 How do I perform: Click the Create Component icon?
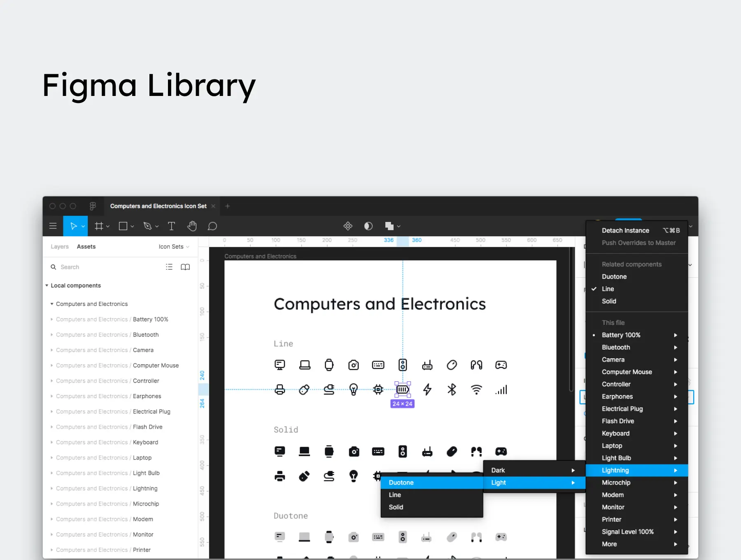(x=348, y=226)
